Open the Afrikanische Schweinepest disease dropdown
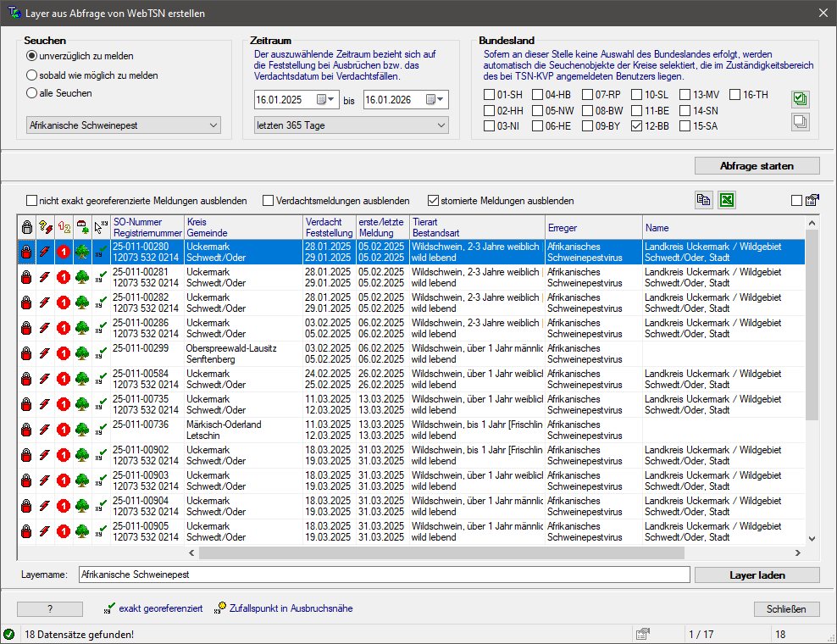 coord(124,125)
